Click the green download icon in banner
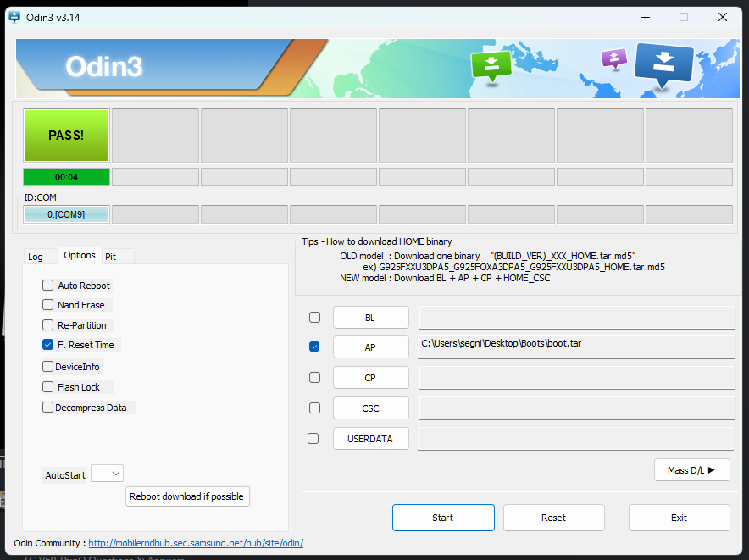 491,66
